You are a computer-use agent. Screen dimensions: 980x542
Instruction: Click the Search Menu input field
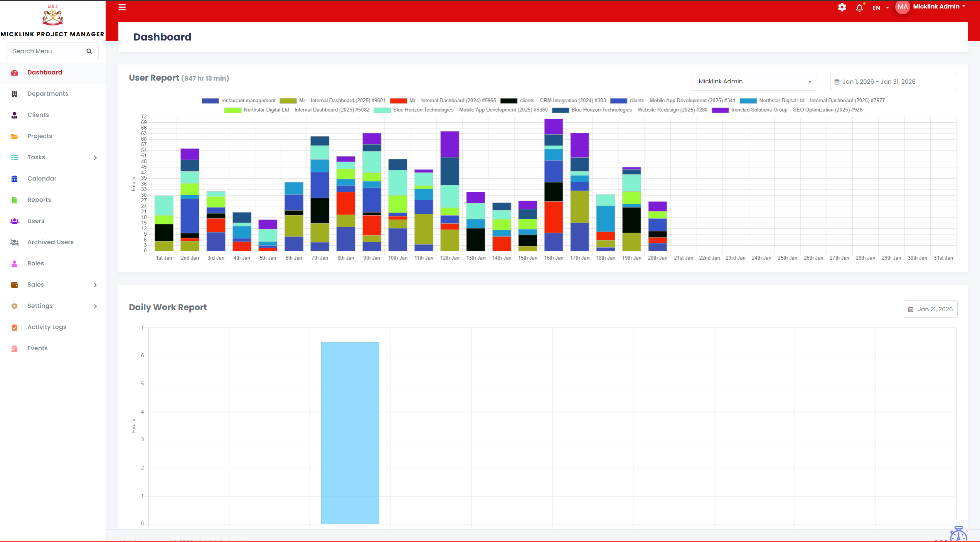click(43, 51)
